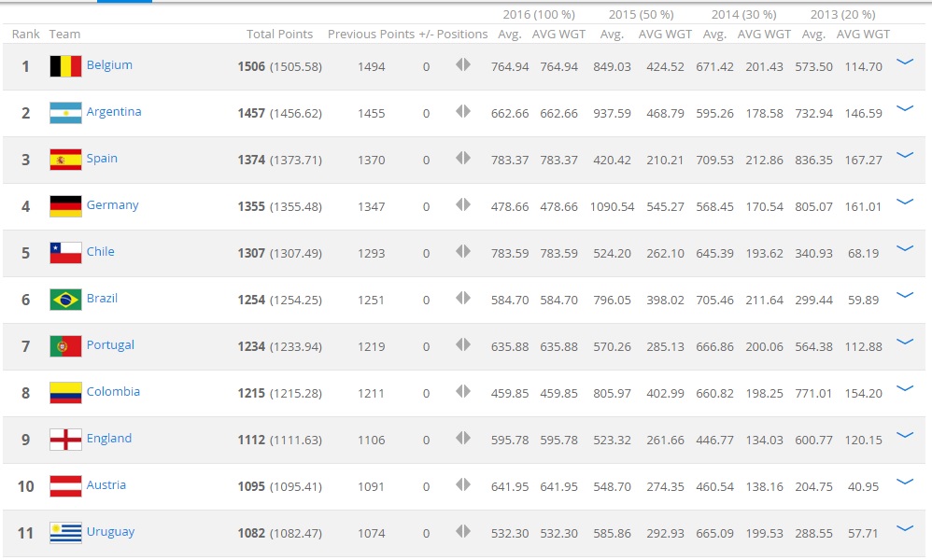The width and height of the screenshot is (932, 560).
Task: Expand the Belgium row details chevron
Action: coord(905,62)
